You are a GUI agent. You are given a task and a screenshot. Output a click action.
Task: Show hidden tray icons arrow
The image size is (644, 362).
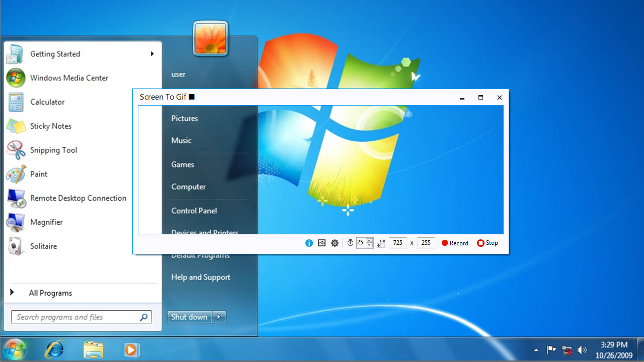pyautogui.click(x=536, y=350)
